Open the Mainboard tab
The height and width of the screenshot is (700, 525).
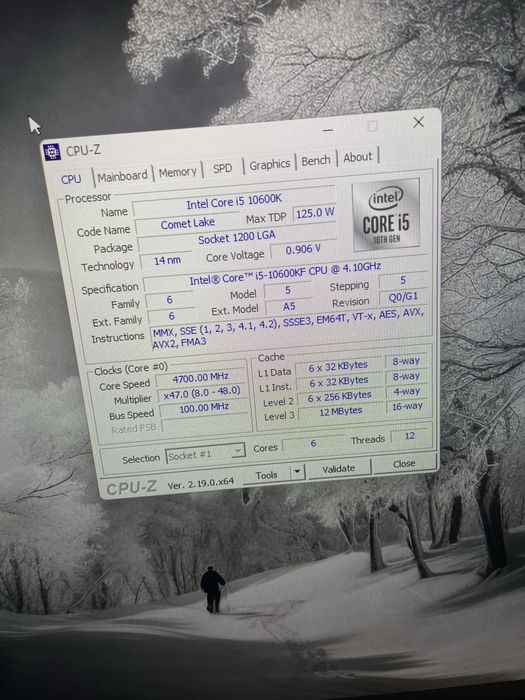coord(122,176)
